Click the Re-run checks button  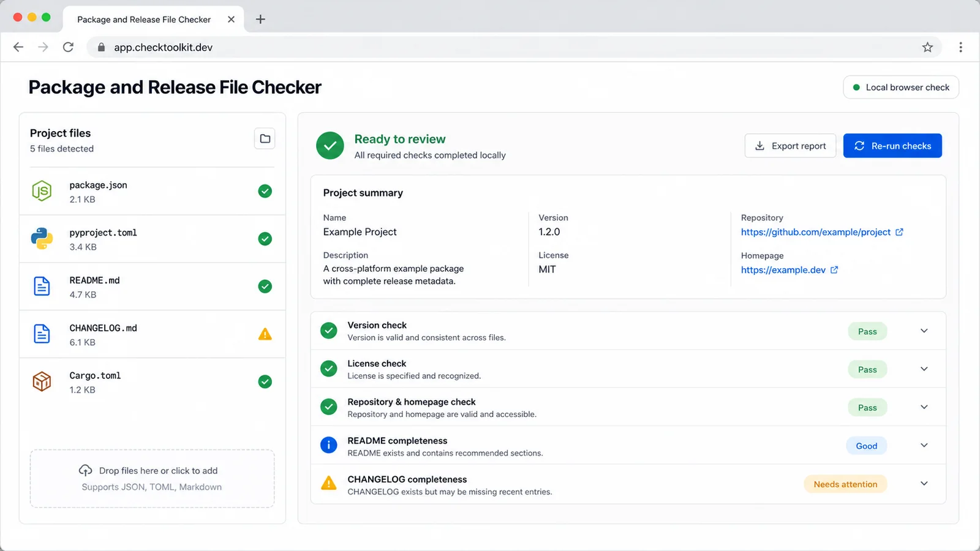pos(892,146)
